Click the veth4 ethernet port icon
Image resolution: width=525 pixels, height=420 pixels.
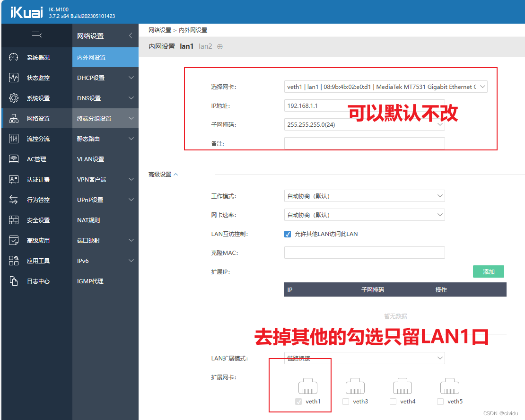[402, 386]
